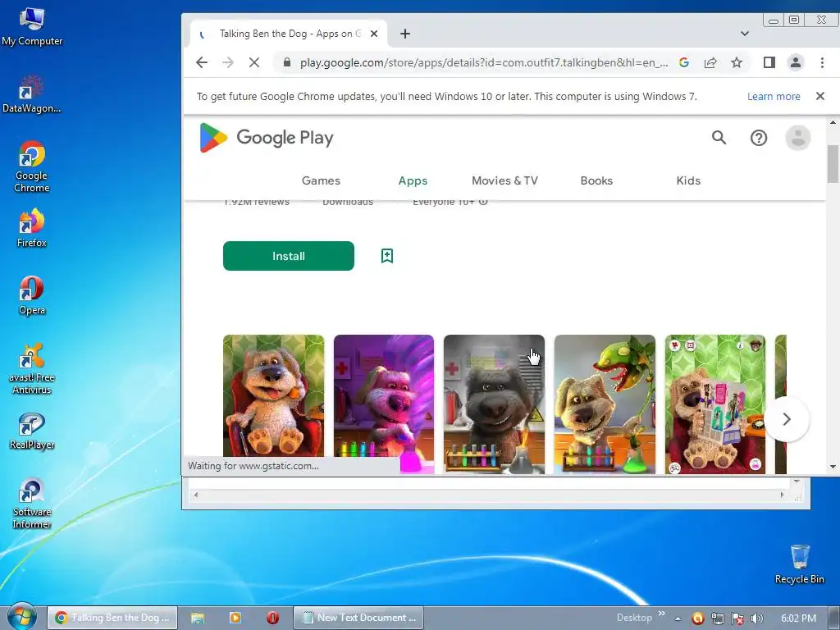Select the Apps tab
The height and width of the screenshot is (630, 840).
click(x=413, y=180)
